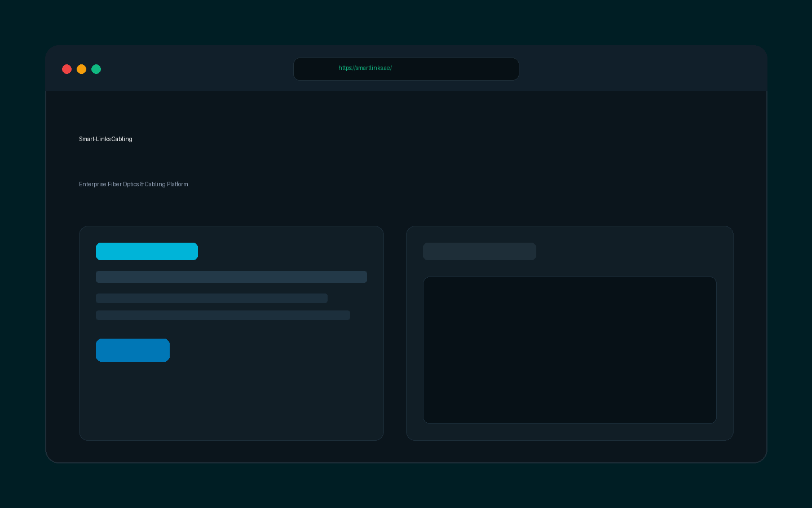
Task: Click the blue button in the left card
Action: 133,350
